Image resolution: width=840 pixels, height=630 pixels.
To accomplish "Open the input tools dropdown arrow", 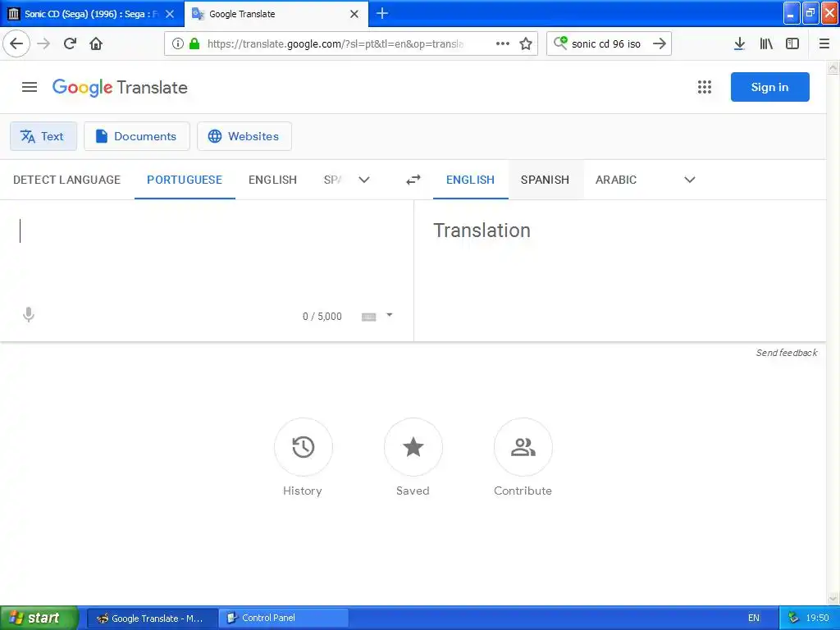I will (x=390, y=315).
